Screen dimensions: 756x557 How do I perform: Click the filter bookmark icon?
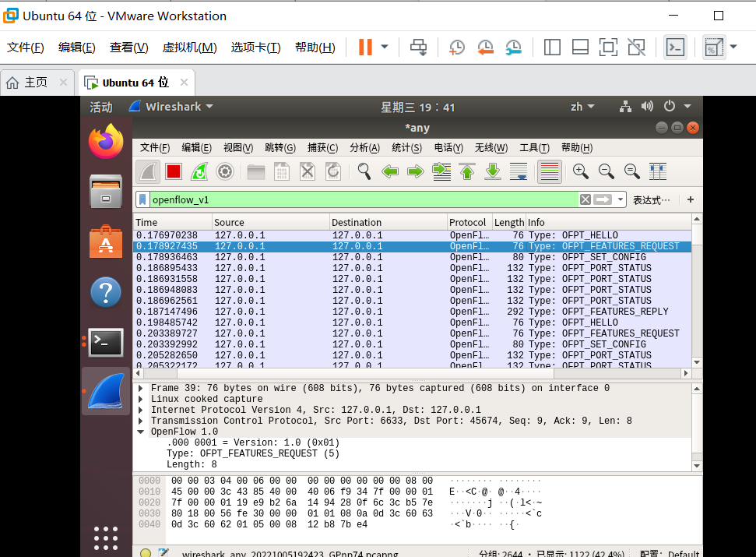click(142, 199)
